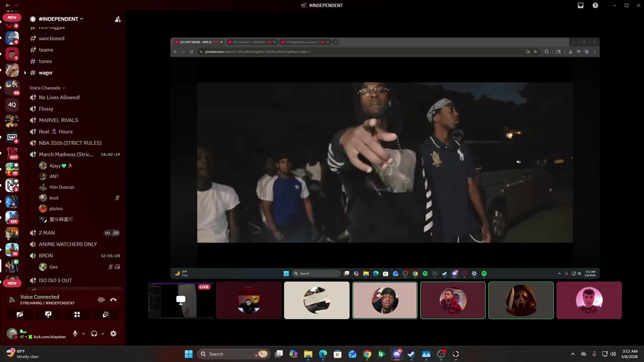Disconnect from voice with the hang-up icon
This screenshot has width=644, height=362.
(x=113, y=300)
